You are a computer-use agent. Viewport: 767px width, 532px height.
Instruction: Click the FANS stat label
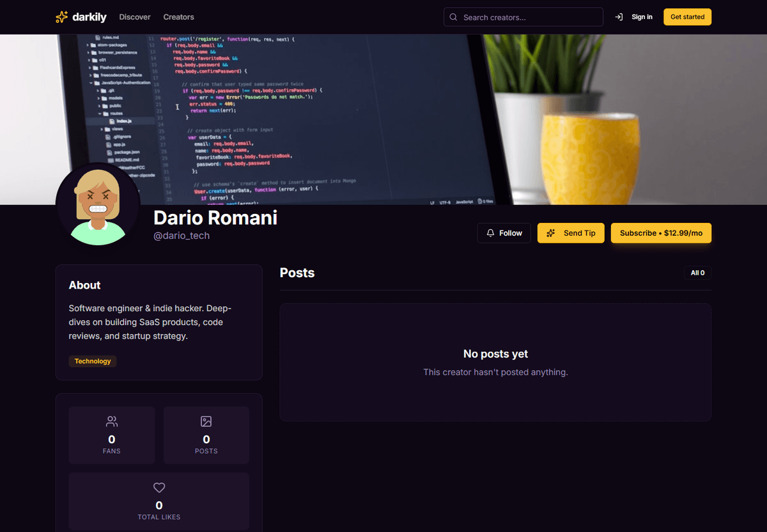pyautogui.click(x=112, y=451)
